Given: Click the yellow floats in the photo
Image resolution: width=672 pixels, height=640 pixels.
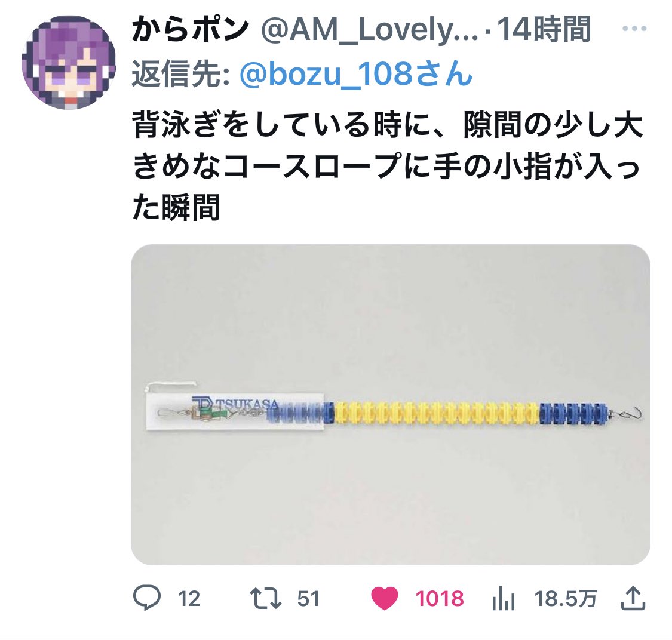Looking at the screenshot, I should click(436, 413).
